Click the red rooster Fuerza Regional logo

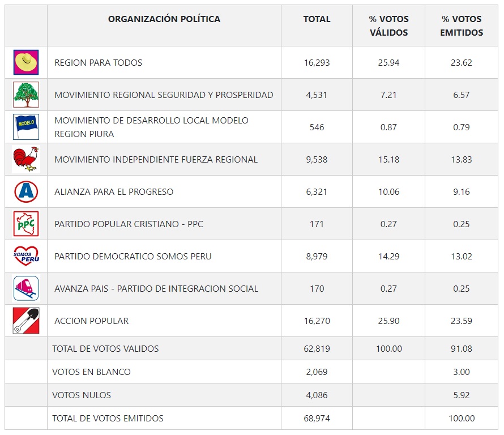pyautogui.click(x=26, y=159)
